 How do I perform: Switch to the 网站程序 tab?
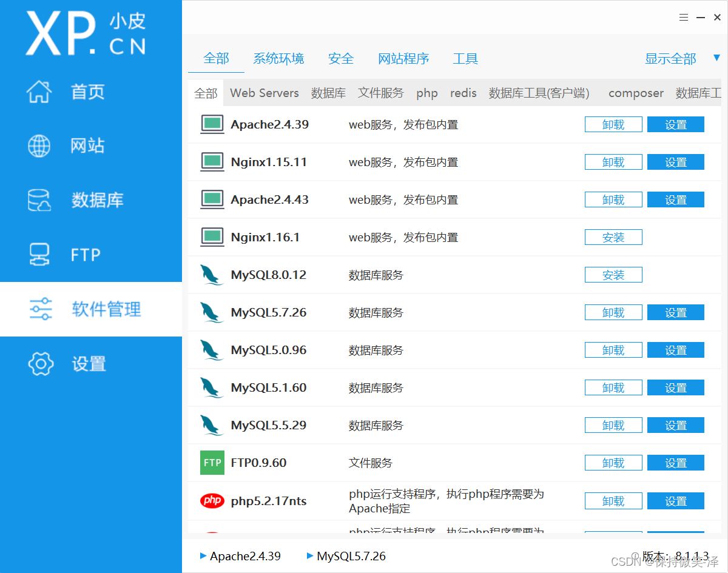pos(403,59)
